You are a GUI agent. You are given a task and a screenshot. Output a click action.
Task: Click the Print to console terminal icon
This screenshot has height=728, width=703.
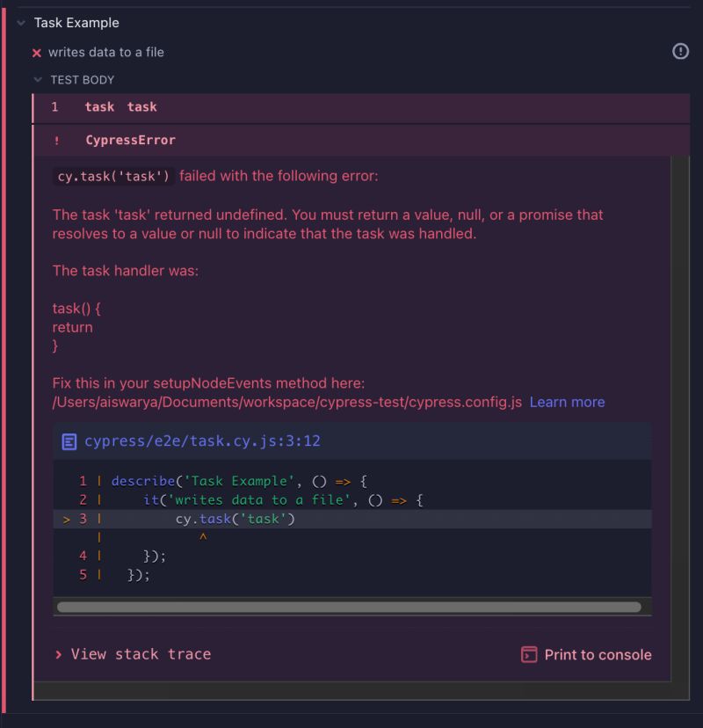coord(529,655)
